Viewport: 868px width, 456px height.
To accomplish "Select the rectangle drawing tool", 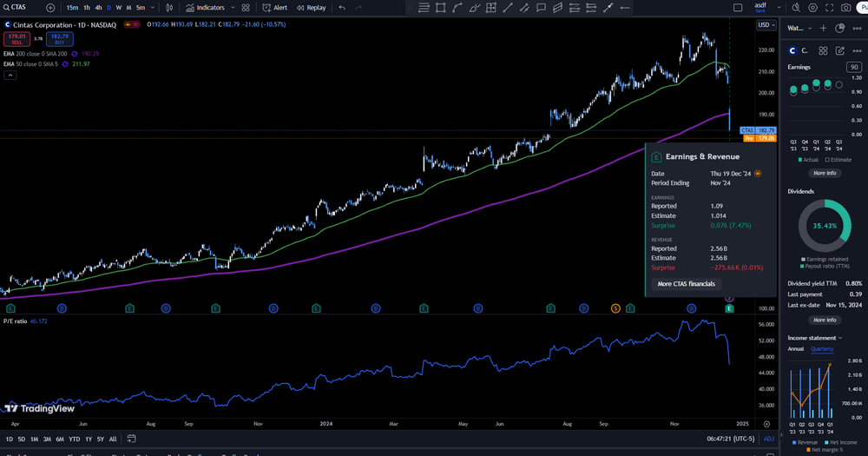I will coord(441,8).
